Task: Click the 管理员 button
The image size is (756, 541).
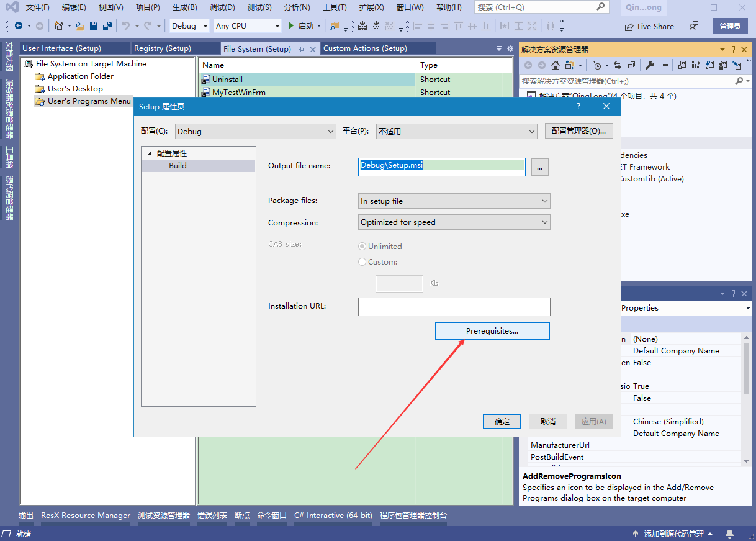Action: pyautogui.click(x=730, y=26)
